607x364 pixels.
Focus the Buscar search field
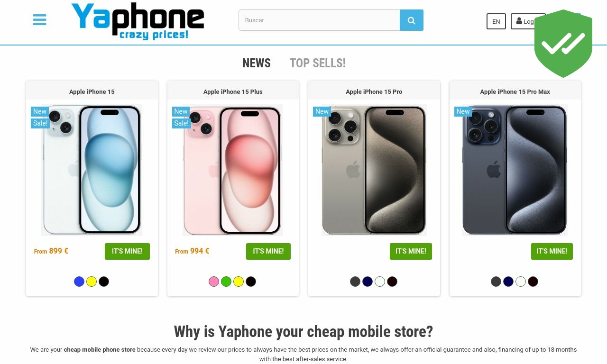(x=319, y=20)
